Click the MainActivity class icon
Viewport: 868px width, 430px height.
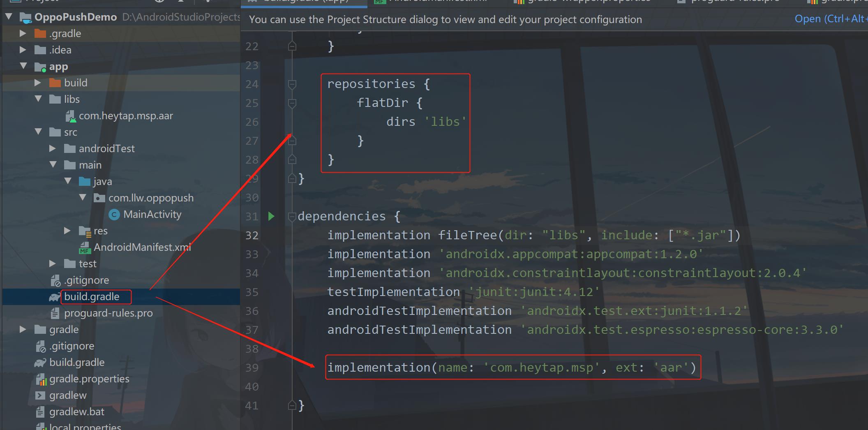pos(114,214)
